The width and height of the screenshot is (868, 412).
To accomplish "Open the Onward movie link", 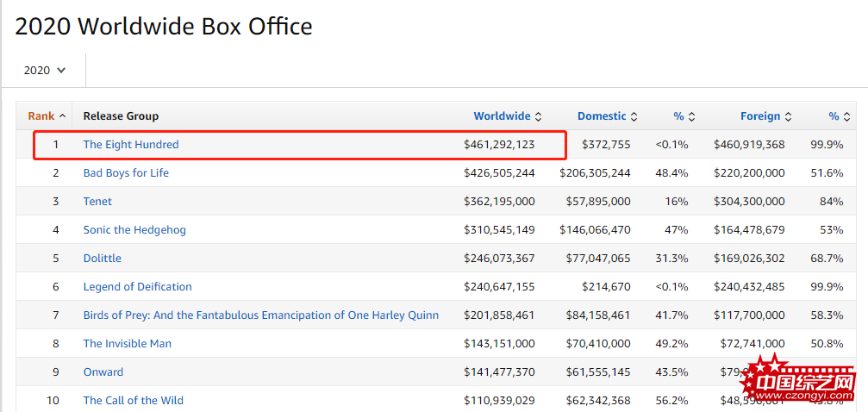I will tap(103, 372).
